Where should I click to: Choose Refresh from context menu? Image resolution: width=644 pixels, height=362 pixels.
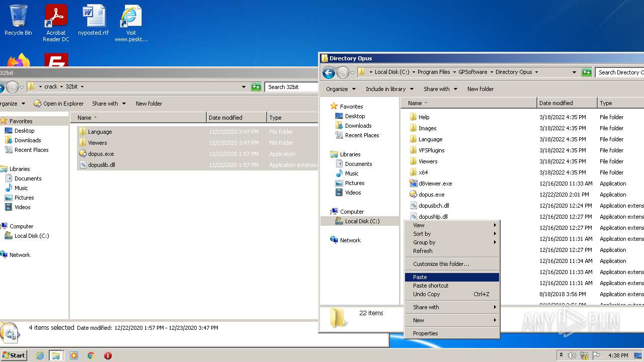[452, 251]
